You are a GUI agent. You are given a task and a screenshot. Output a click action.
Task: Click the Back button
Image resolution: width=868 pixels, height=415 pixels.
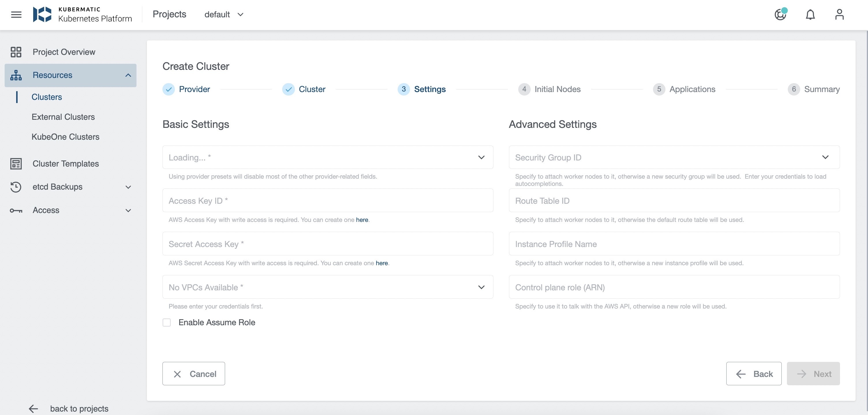753,373
